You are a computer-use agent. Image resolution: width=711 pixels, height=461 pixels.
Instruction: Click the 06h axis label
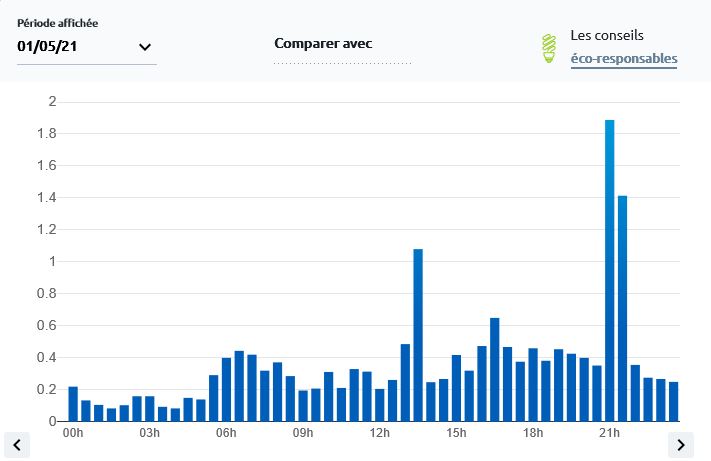(x=226, y=433)
